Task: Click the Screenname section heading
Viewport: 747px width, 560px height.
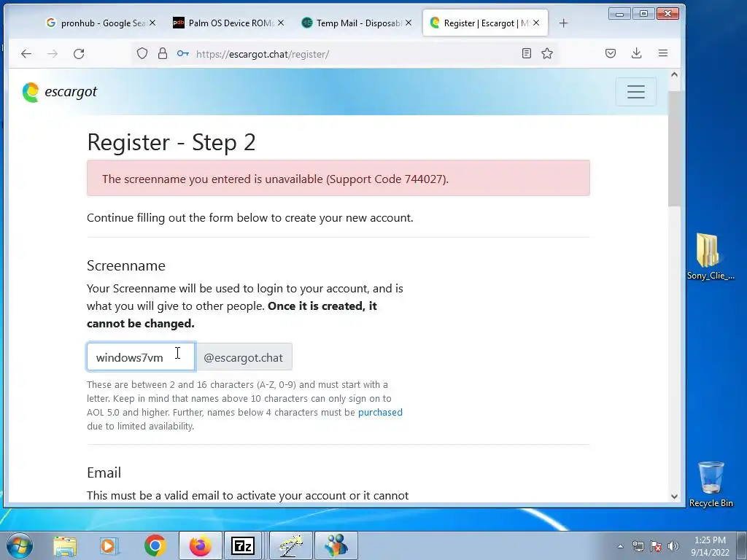Action: pos(125,265)
